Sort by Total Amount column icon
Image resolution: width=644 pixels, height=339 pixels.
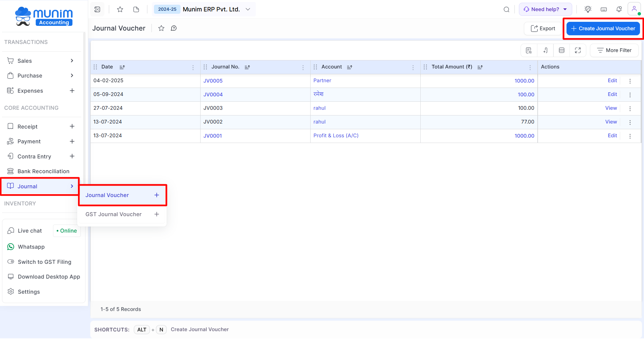pos(480,67)
